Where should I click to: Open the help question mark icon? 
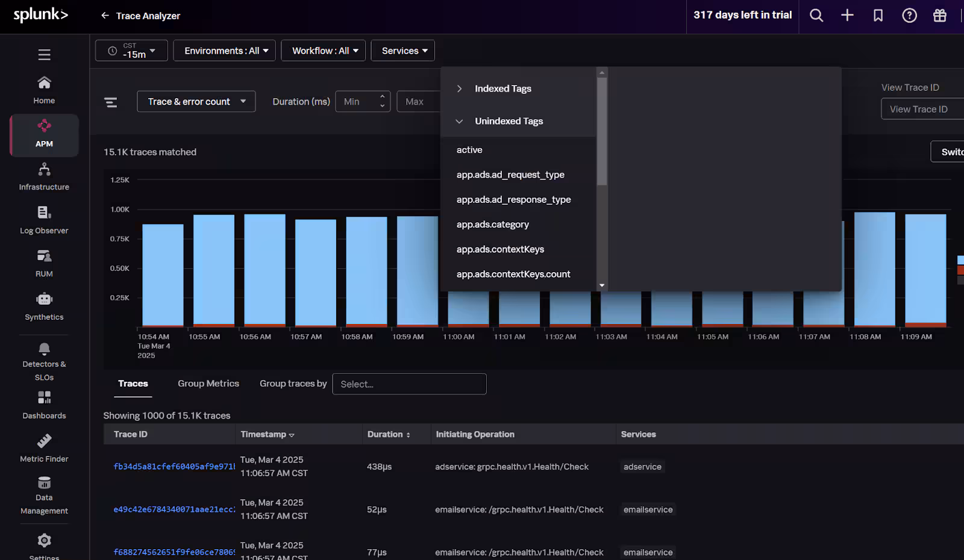(909, 16)
